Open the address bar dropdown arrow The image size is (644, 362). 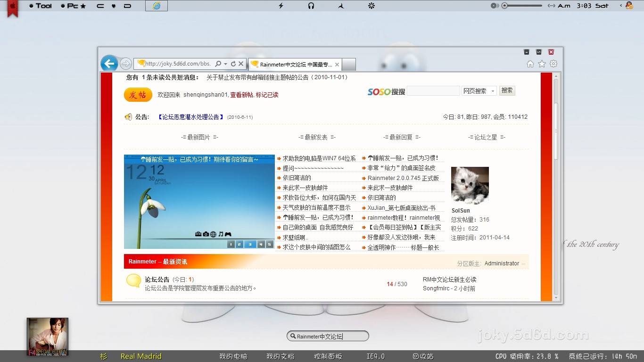point(226,64)
